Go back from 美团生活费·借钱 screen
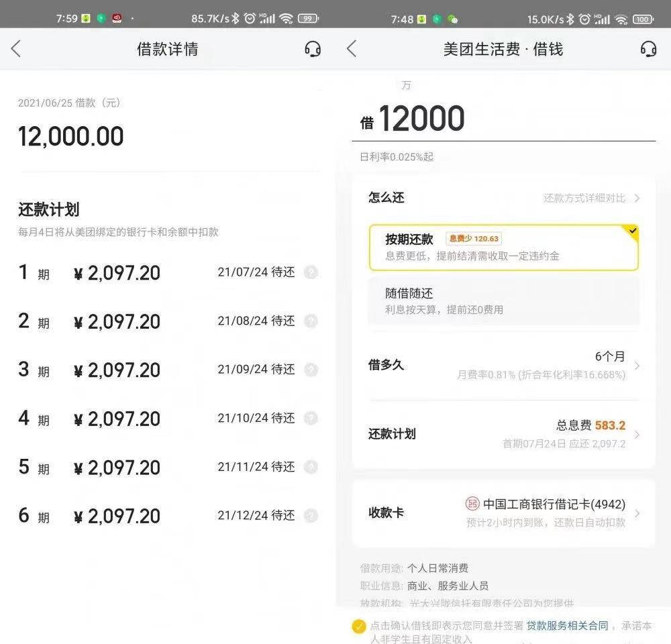Image resolution: width=671 pixels, height=644 pixels. 352,49
